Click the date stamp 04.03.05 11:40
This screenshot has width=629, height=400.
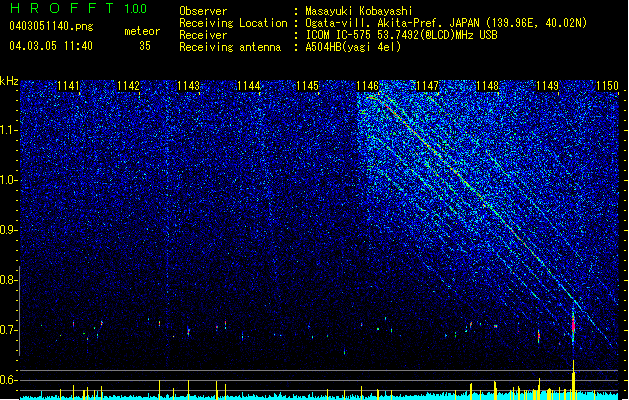(51, 46)
